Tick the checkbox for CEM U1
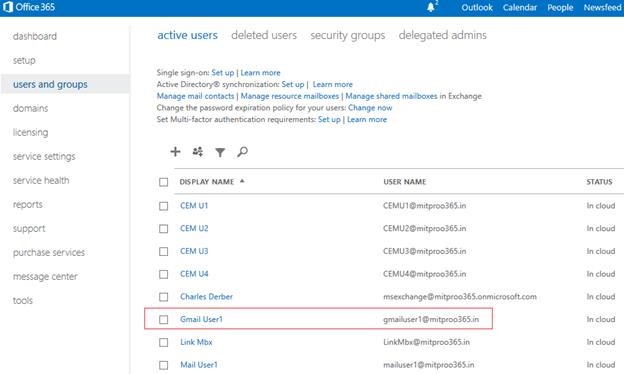This screenshot has height=374, width=624. pyautogui.click(x=164, y=206)
